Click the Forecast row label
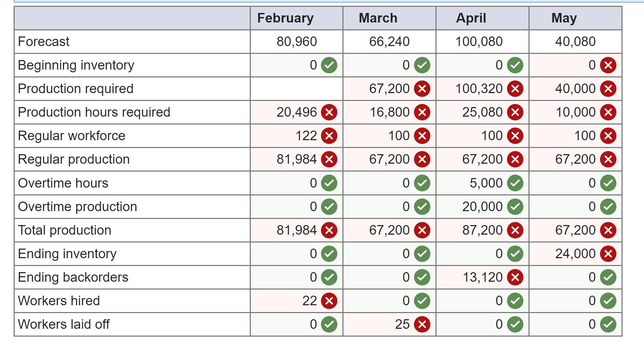Screen dimensions: 644x354 (x=44, y=42)
